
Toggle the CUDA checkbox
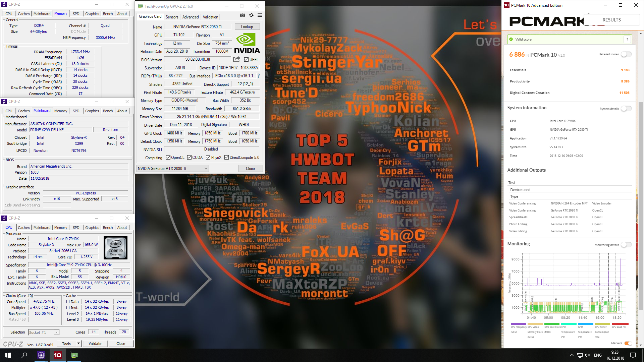[190, 158]
